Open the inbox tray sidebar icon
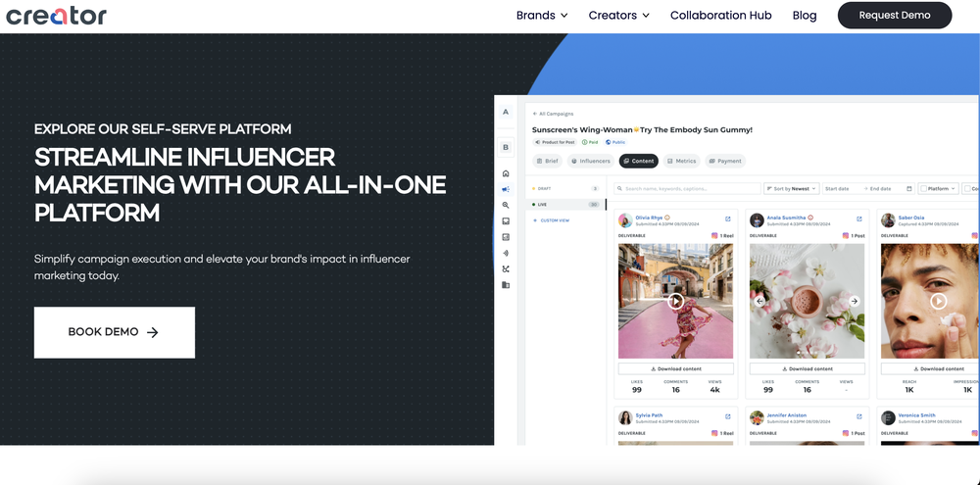Image resolution: width=980 pixels, height=485 pixels. [x=506, y=221]
